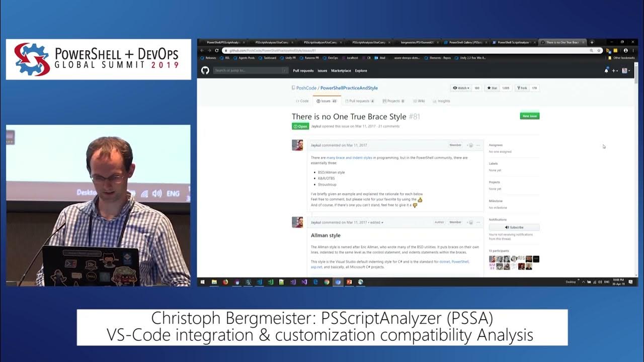Switch to the Wiki tab
The height and width of the screenshot is (362, 644).
click(419, 101)
